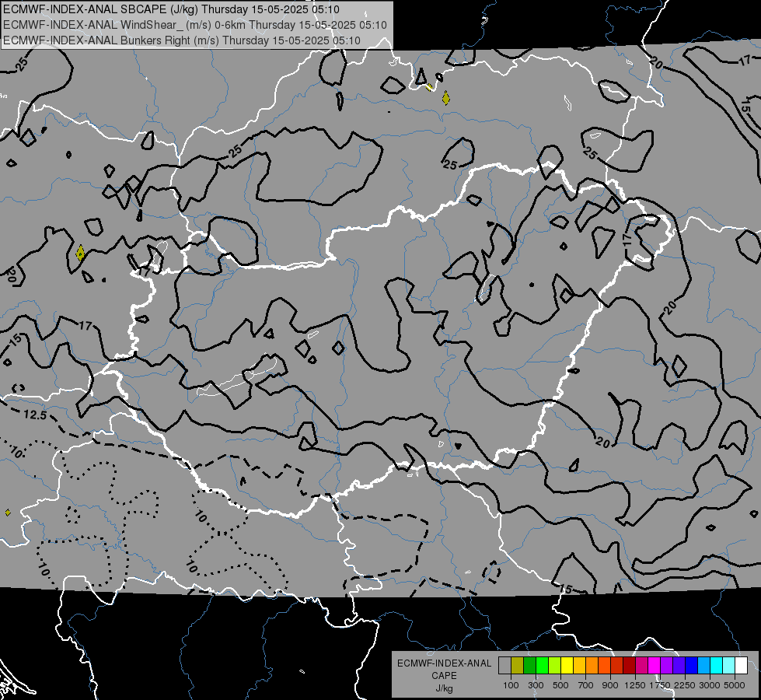Screen dimensions: 761x700
Task: Choose the pure blue legend swatch
Action: coord(691,665)
